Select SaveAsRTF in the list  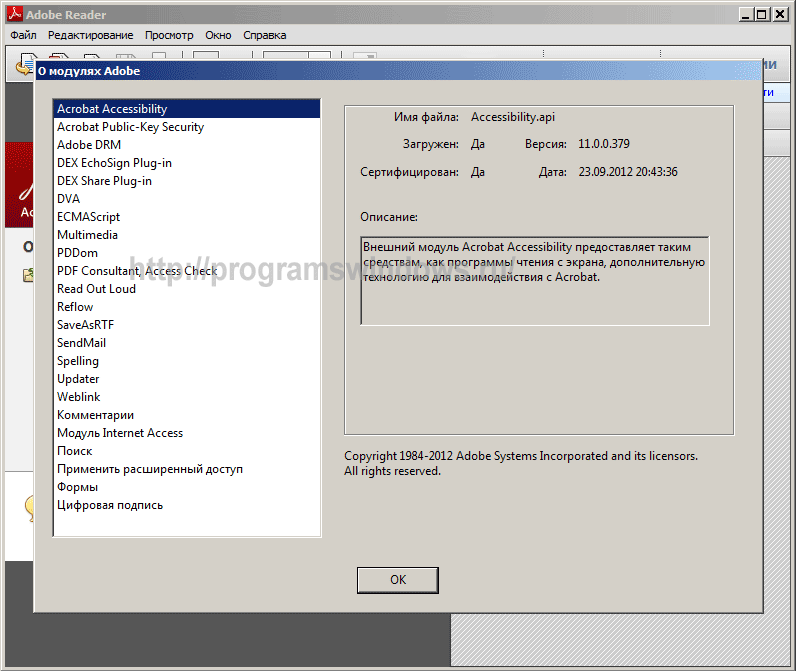pyautogui.click(x=186, y=325)
